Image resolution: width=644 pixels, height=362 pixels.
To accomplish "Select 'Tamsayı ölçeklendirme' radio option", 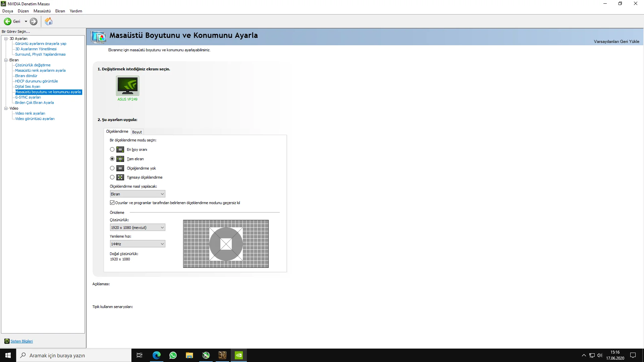I will pyautogui.click(x=112, y=177).
